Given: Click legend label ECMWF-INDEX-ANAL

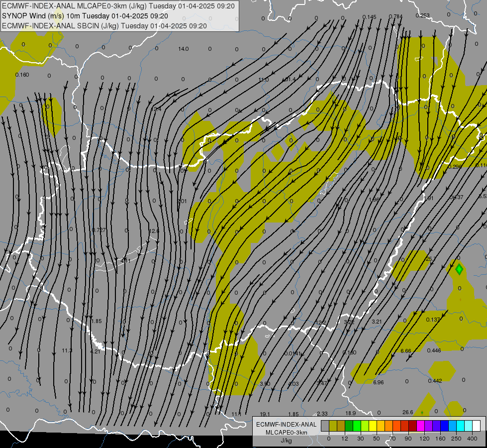Looking at the screenshot, I should [x=287, y=425].
